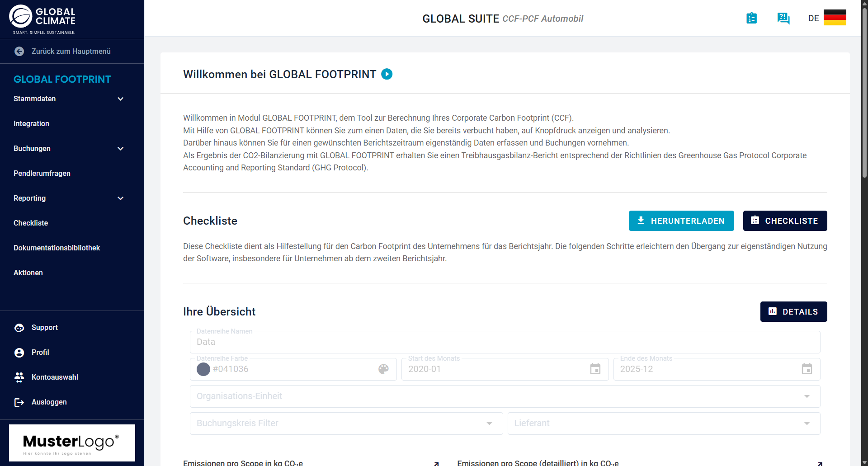Screen dimensions: 868x466
Task: Click the Datenreihe Namen input field
Action: [x=505, y=342]
